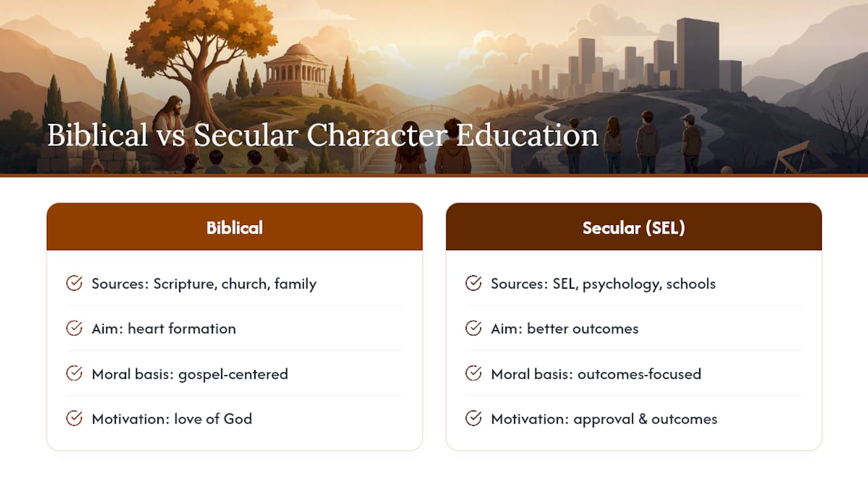Viewport: 868px width, 488px height.
Task: Click the text Moral basis: gospel-centered
Action: 190,374
